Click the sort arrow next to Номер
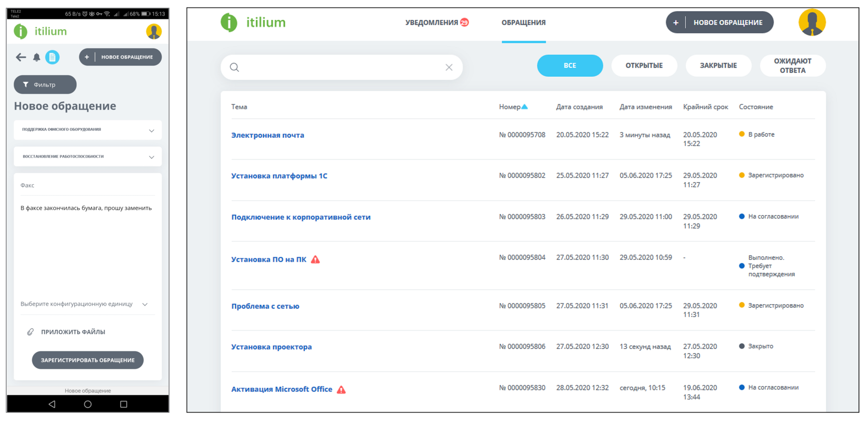This screenshot has height=421, width=868. [x=524, y=106]
